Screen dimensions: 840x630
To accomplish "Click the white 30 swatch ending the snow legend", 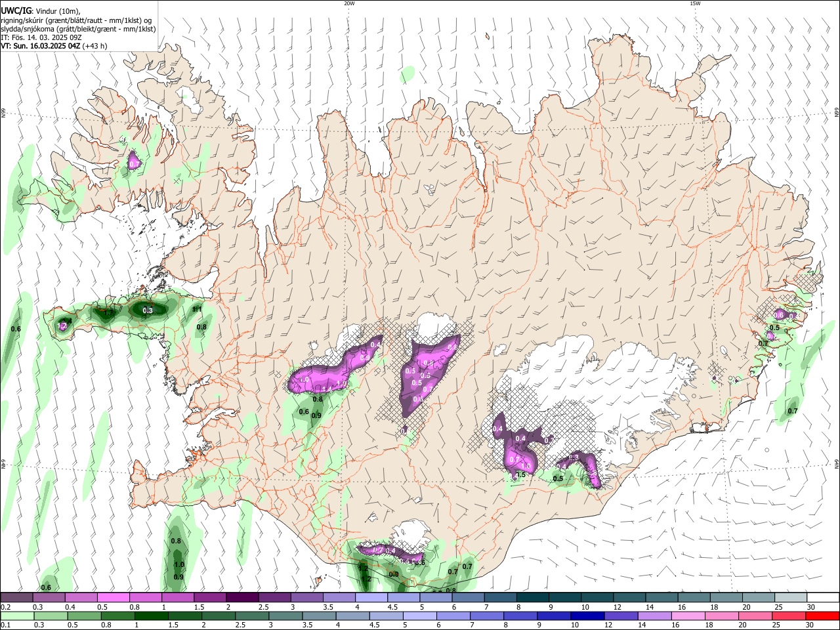I will coord(823,597).
